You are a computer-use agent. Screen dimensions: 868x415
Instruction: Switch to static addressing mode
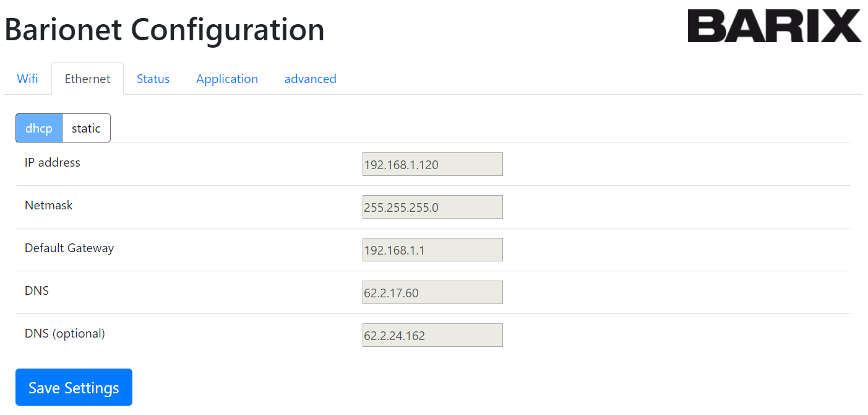pyautogui.click(x=86, y=128)
